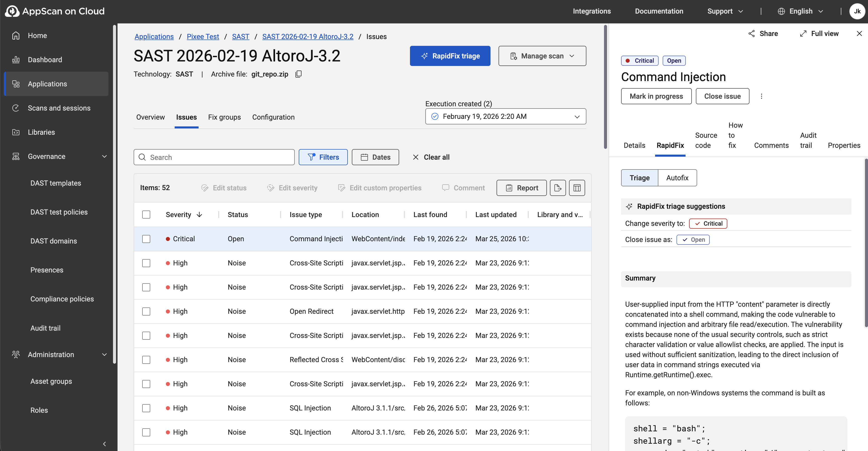This screenshot has width=868, height=451.
Task: Click the Comment action in toolbar
Action: (x=463, y=188)
